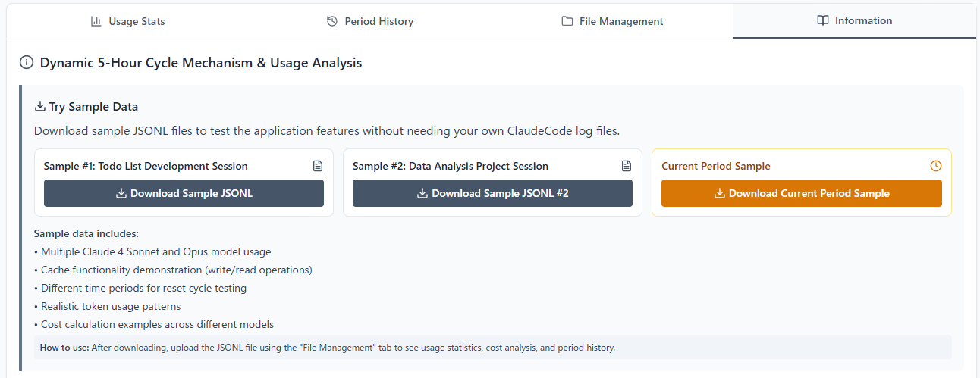
Task: Click the Sample #2 Data Analysis Project Session title
Action: tap(451, 166)
